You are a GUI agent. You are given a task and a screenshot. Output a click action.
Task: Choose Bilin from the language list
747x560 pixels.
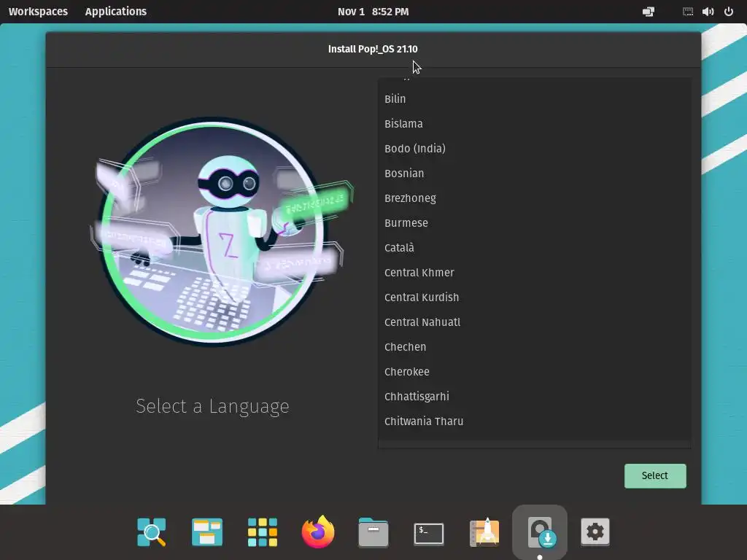[535, 99]
